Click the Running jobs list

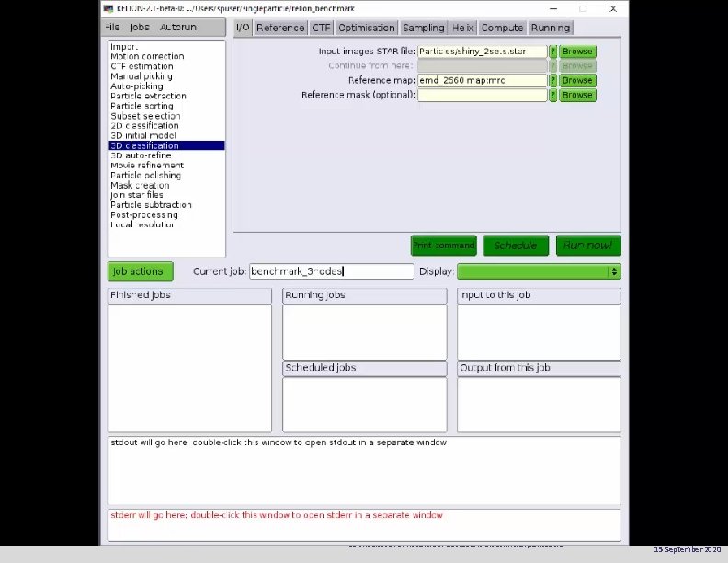coord(365,332)
